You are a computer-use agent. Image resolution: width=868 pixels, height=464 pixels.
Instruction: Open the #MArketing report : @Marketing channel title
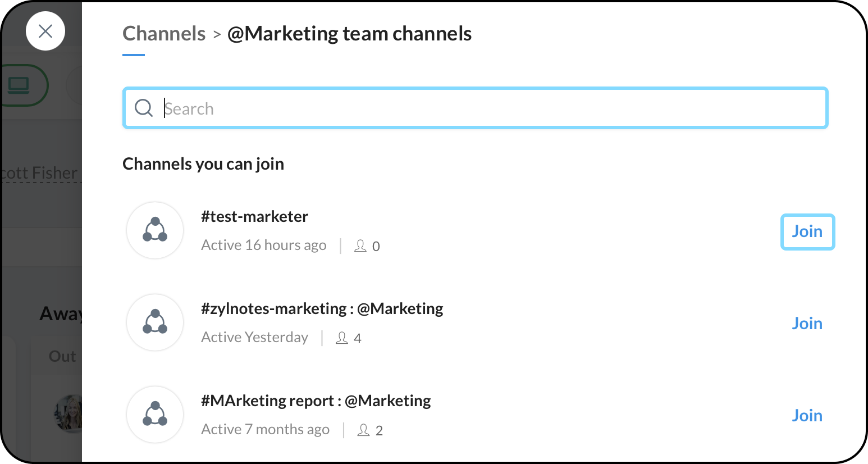click(x=316, y=401)
